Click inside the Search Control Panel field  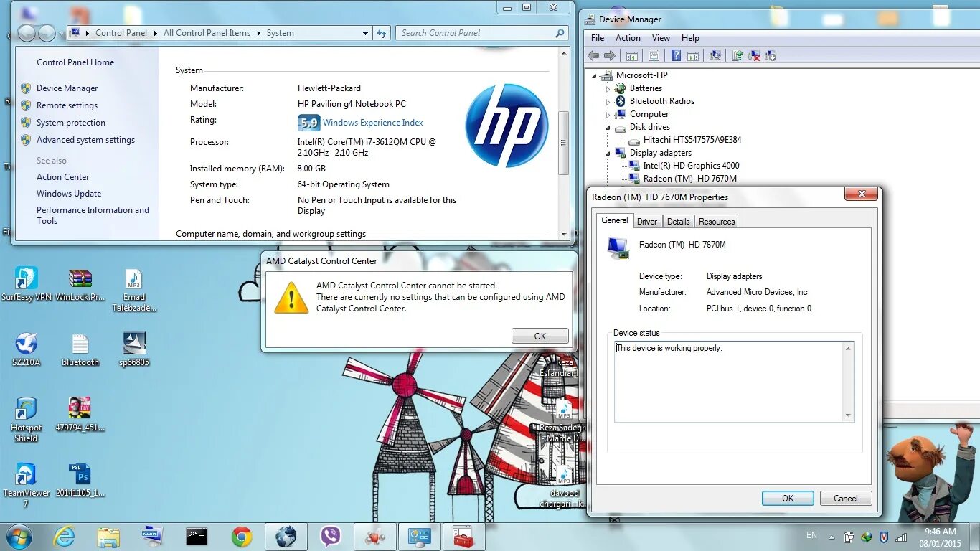pyautogui.click(x=473, y=32)
